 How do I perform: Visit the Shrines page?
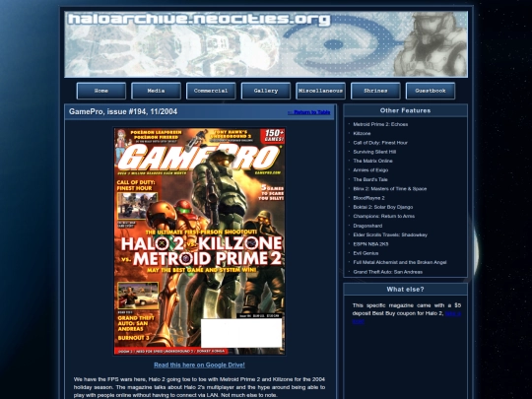pyautogui.click(x=375, y=91)
